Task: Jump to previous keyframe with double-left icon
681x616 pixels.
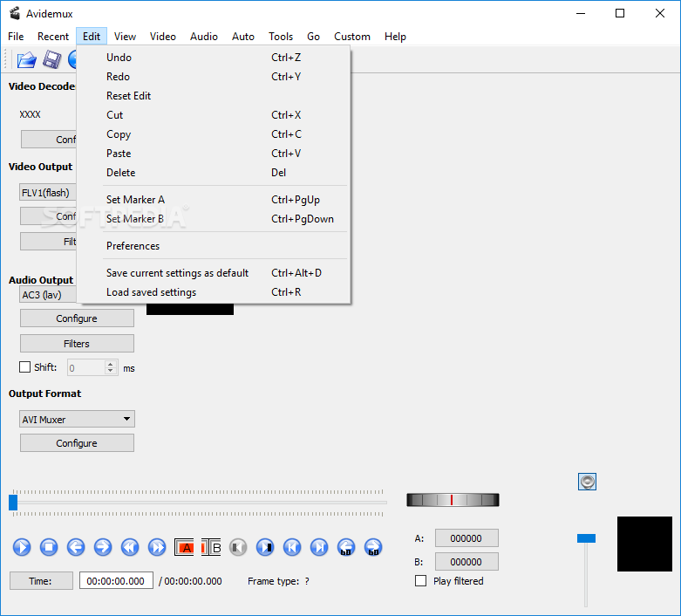Action: 130,547
